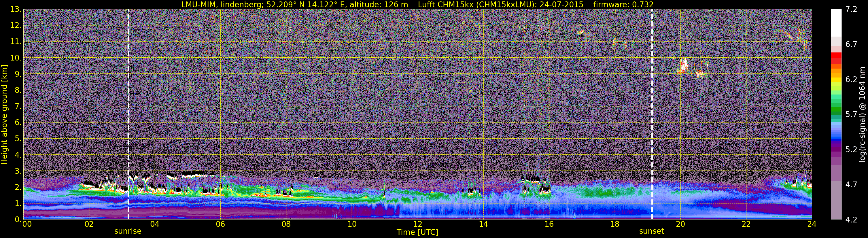
Task: Click the bright cirrus cloud near 20 UTC
Action: tap(683, 66)
